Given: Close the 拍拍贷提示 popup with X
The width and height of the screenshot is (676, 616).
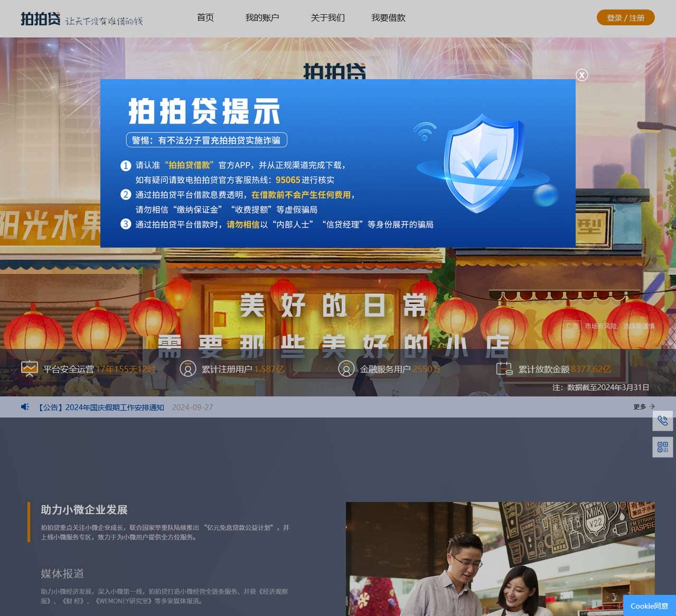Looking at the screenshot, I should pos(581,75).
